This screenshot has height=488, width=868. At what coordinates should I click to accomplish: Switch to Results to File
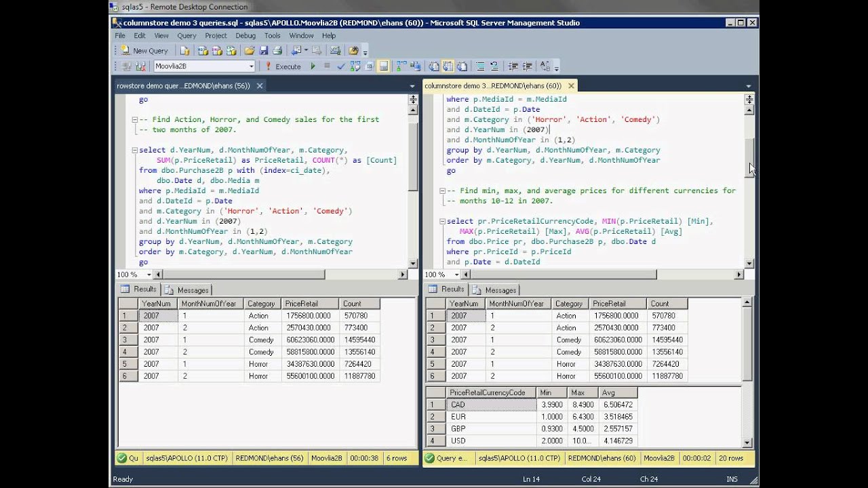(462, 66)
